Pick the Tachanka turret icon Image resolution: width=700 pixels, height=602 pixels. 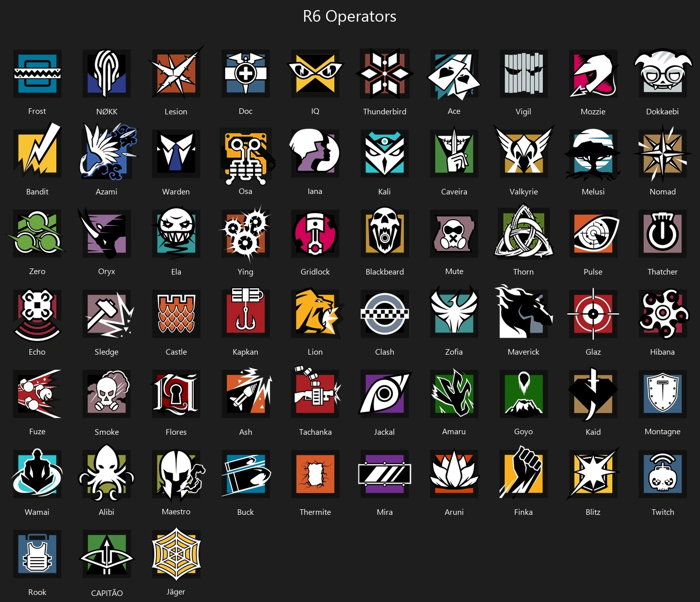[x=316, y=392]
